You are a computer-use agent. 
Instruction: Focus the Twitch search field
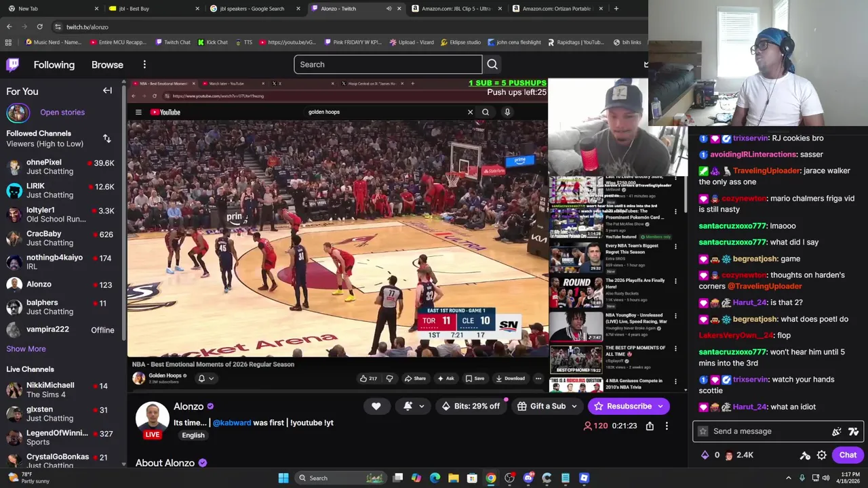388,64
